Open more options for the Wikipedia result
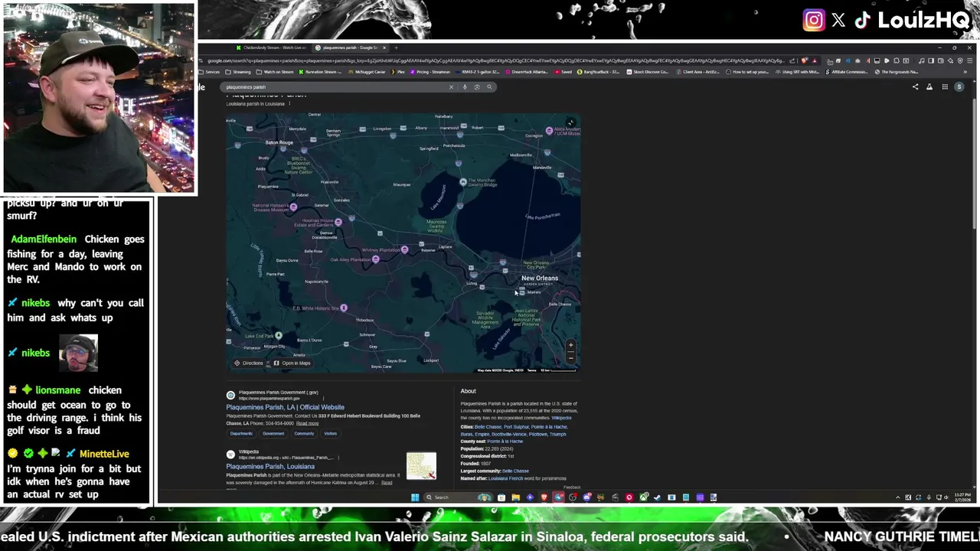This screenshot has height=551, width=980. tap(337, 457)
